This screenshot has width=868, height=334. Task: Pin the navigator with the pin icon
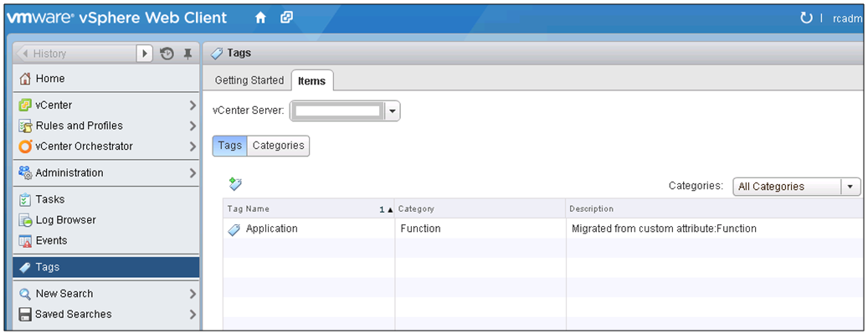(187, 54)
